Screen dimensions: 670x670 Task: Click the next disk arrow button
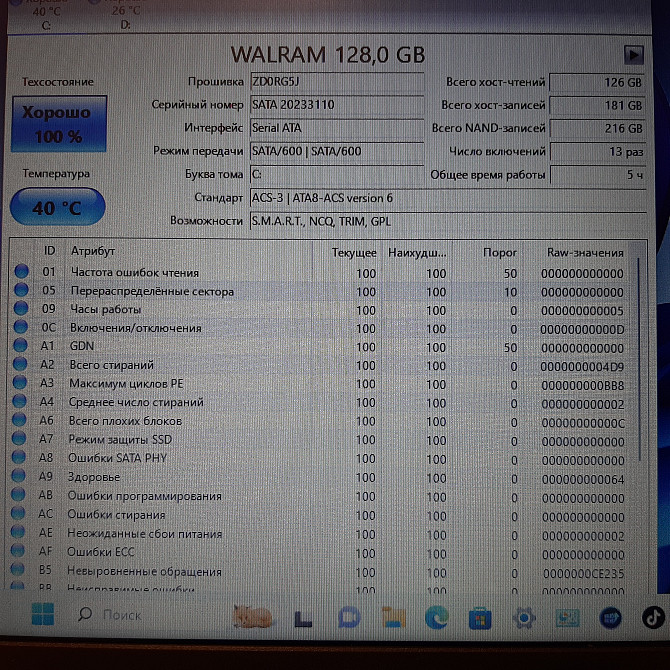pos(634,55)
